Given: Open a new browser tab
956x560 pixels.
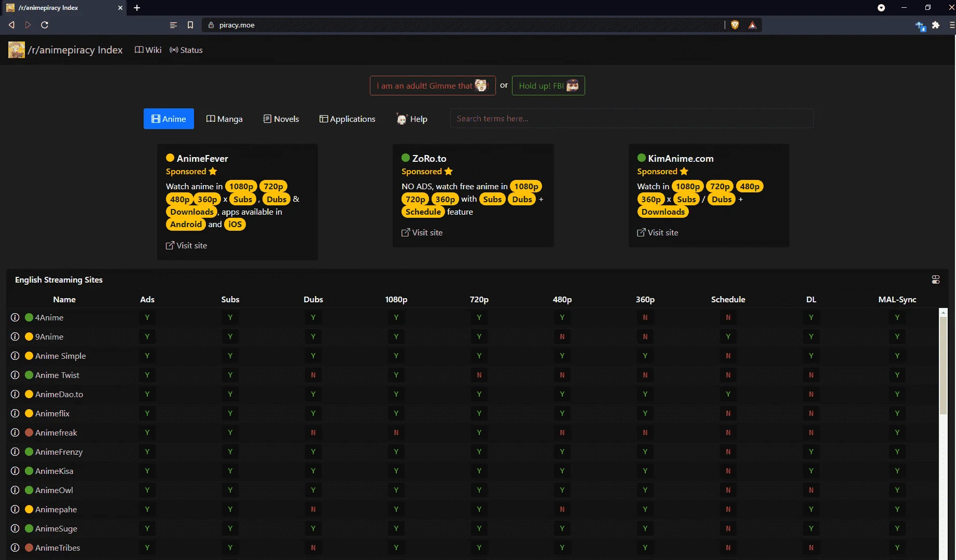Looking at the screenshot, I should [137, 8].
